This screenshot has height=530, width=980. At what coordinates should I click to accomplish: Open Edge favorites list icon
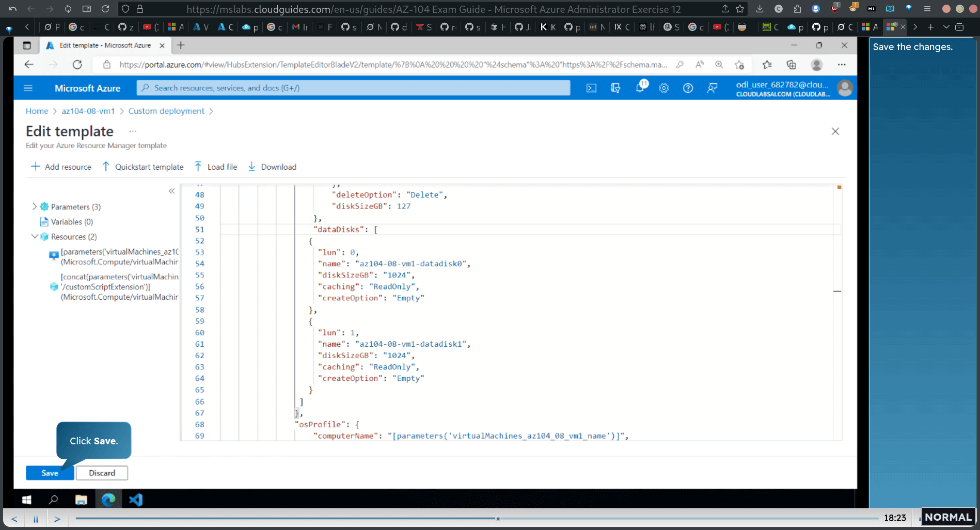pyautogui.click(x=767, y=65)
